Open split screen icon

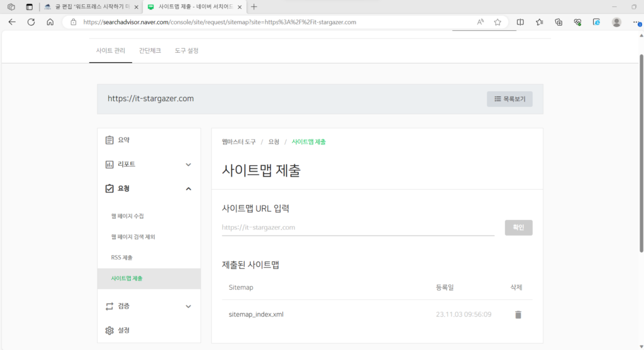[x=520, y=22]
